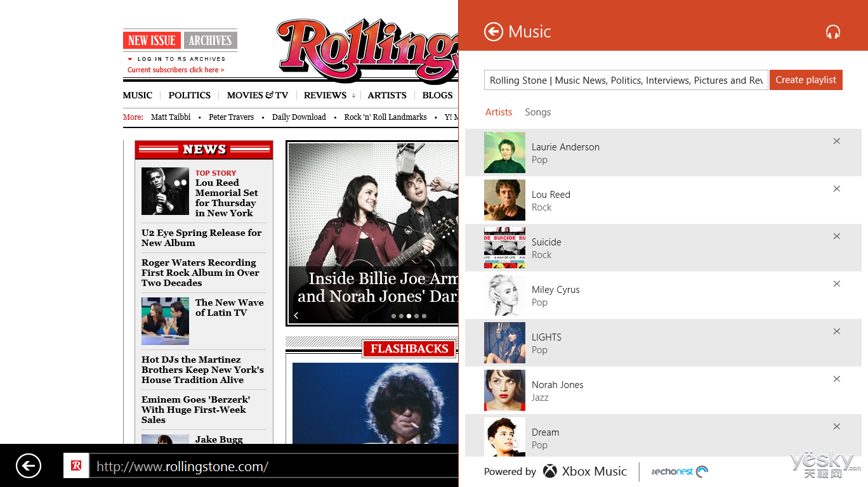Open the Jake Bugg news item
This screenshot has height=487, width=868.
pos(219,439)
